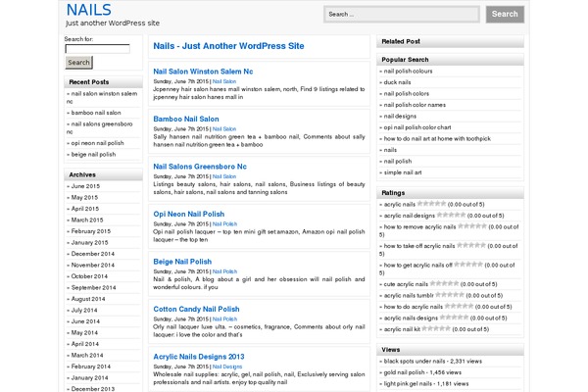Click the stars for acrylic nails designs

point(454,318)
